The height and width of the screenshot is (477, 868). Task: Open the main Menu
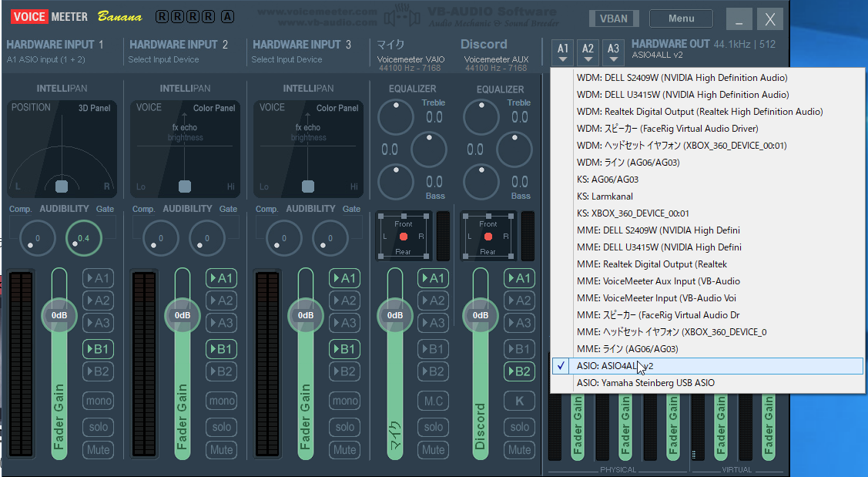[x=681, y=18]
